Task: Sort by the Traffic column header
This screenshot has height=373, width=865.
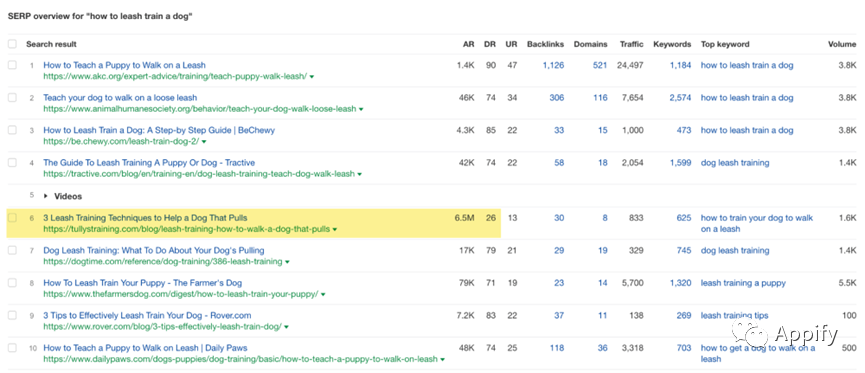Action: click(x=632, y=44)
